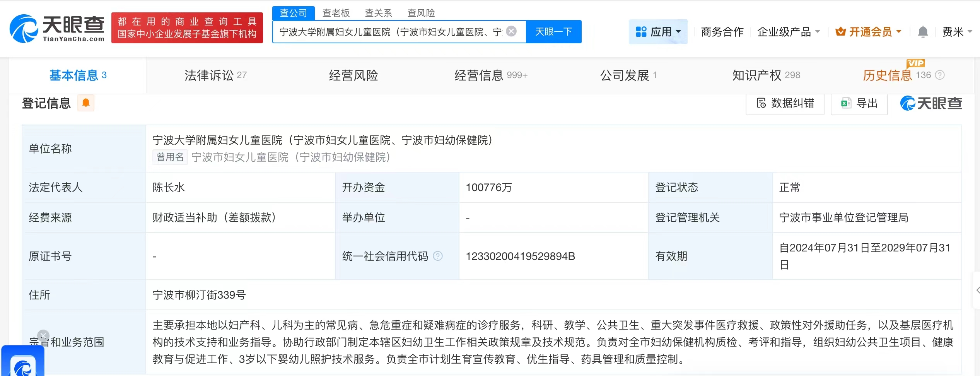Expand the 开通会员 membership dropdown
This screenshot has height=376, width=980.
point(868,32)
